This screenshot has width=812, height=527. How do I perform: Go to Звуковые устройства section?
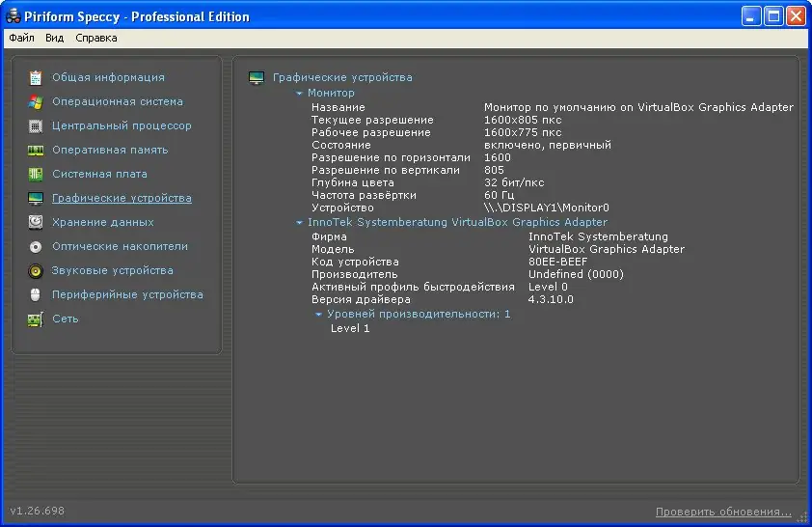(x=113, y=270)
